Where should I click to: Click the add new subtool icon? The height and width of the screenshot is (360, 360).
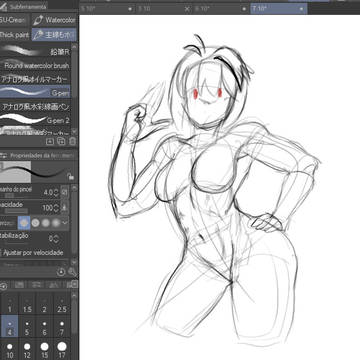coord(50,141)
